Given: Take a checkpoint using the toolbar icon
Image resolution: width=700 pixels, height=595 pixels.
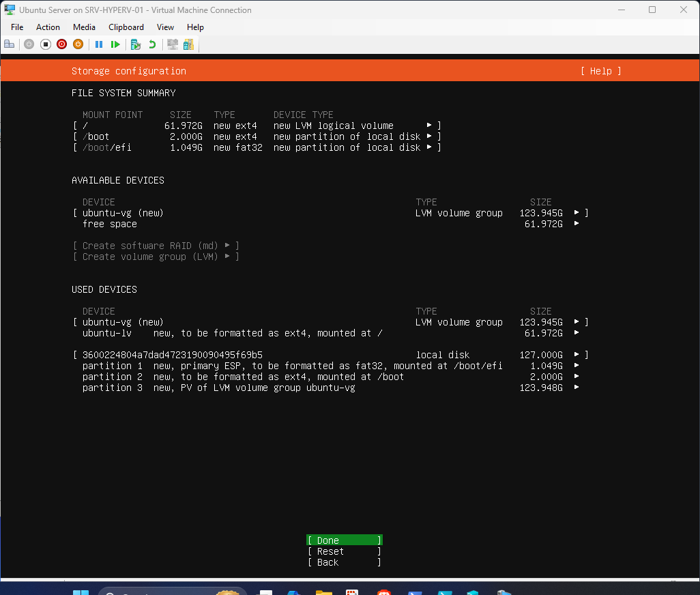Looking at the screenshot, I should 135,44.
